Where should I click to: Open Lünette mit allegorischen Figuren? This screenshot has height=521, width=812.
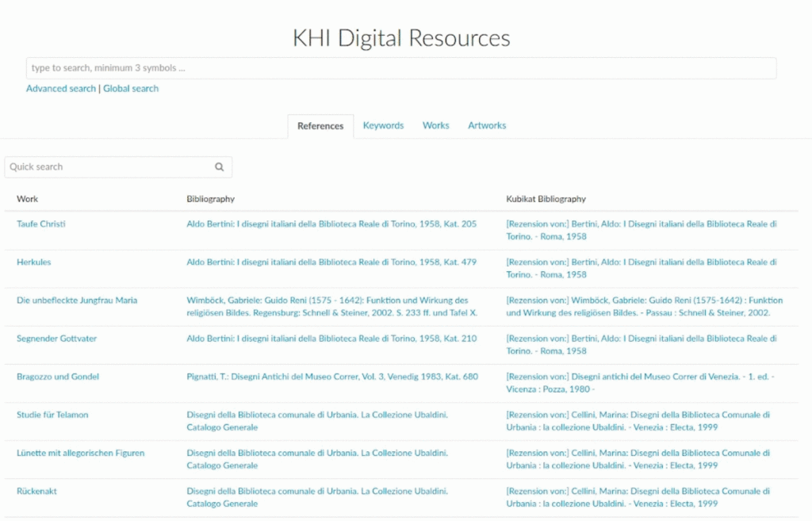click(x=81, y=453)
